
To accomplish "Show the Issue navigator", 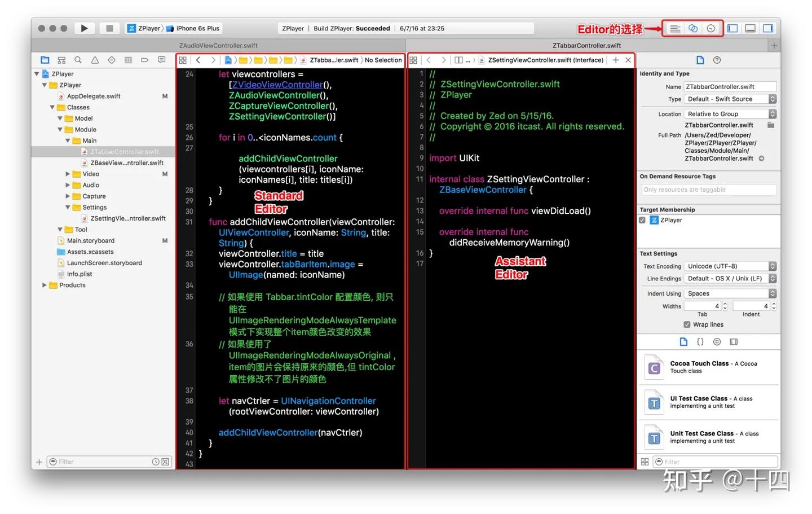I will pos(94,60).
